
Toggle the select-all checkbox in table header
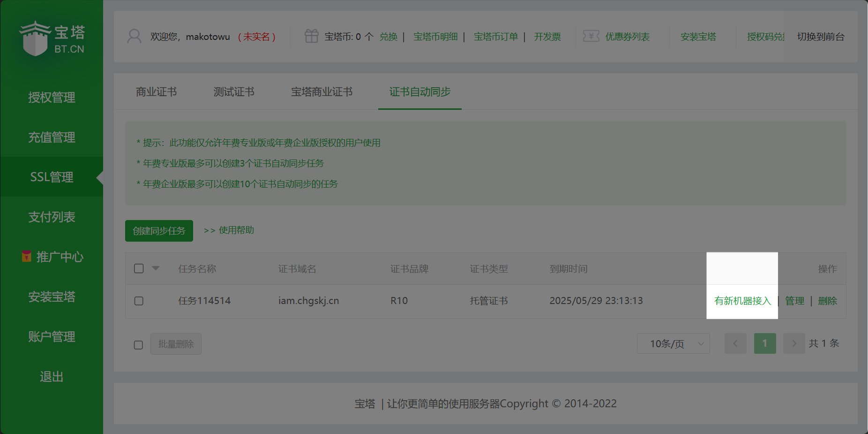[138, 268]
